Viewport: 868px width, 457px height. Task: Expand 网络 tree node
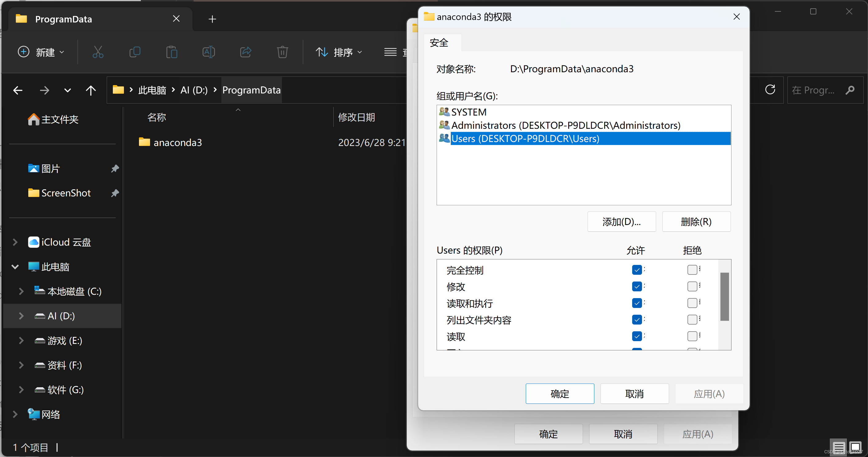coord(15,414)
